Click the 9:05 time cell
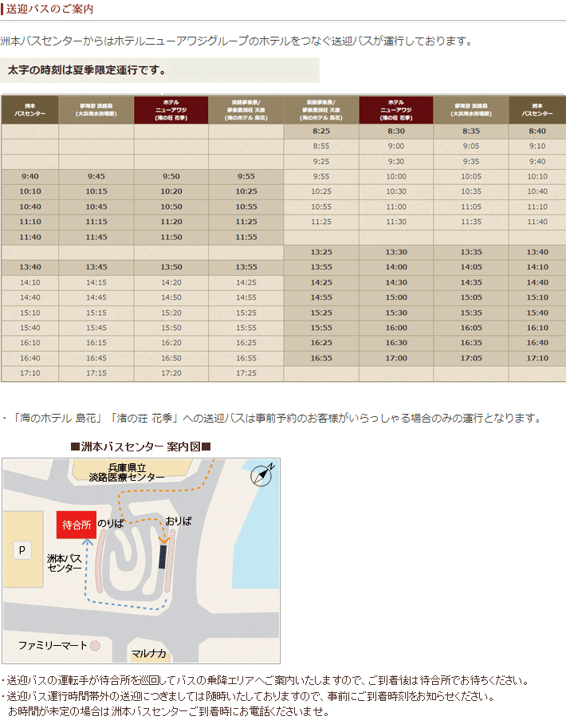566x728 pixels. 471,146
